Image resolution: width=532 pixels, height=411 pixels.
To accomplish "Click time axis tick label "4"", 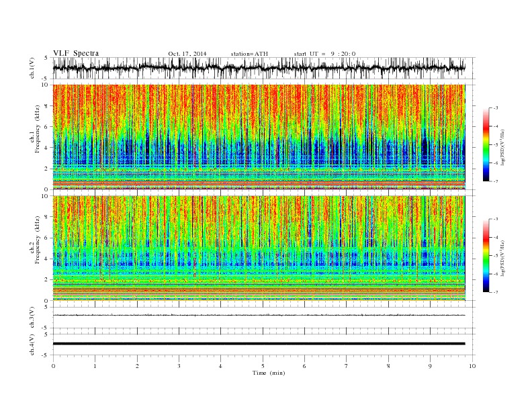I will (x=220, y=366).
